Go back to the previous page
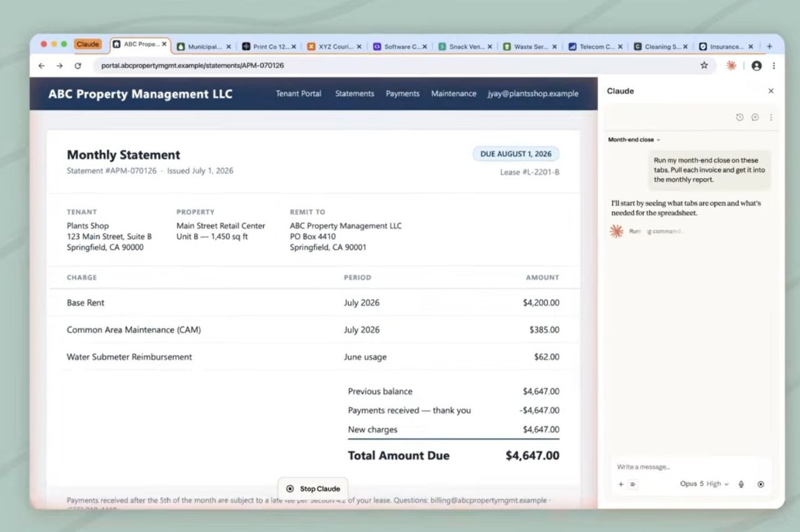Image resolution: width=800 pixels, height=532 pixels. (41, 66)
